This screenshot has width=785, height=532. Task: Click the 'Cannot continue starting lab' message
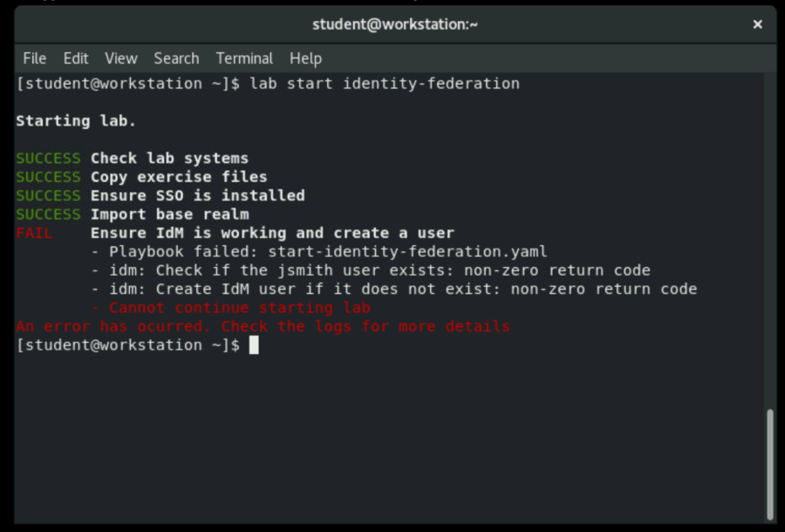240,308
